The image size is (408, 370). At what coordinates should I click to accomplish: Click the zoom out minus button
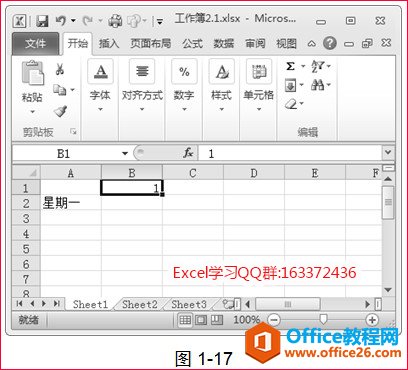point(274,320)
